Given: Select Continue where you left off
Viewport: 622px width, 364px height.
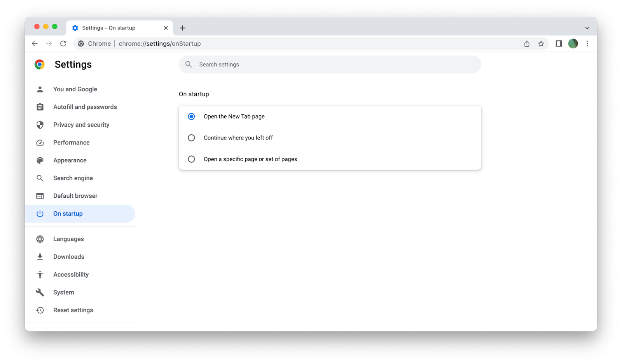Looking at the screenshot, I should pos(191,138).
